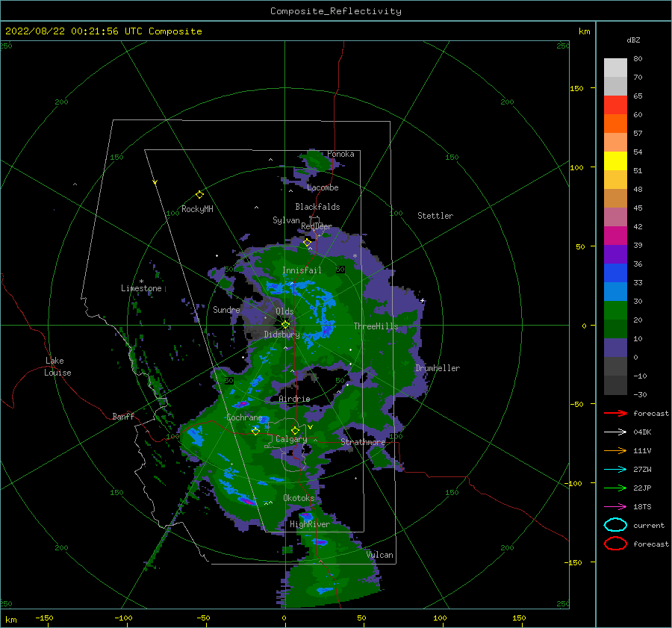672x628 pixels.
Task: Click the Lake Louise label
Action: [57, 367]
